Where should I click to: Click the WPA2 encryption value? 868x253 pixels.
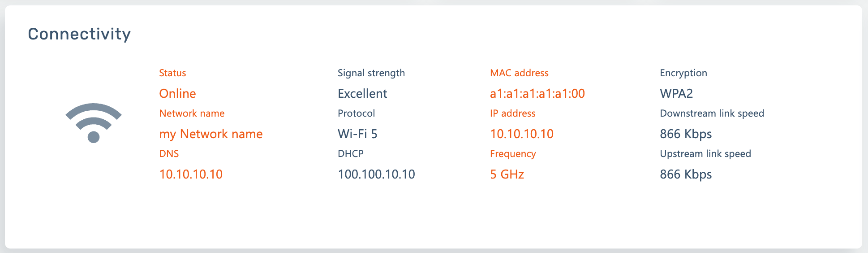tap(676, 93)
